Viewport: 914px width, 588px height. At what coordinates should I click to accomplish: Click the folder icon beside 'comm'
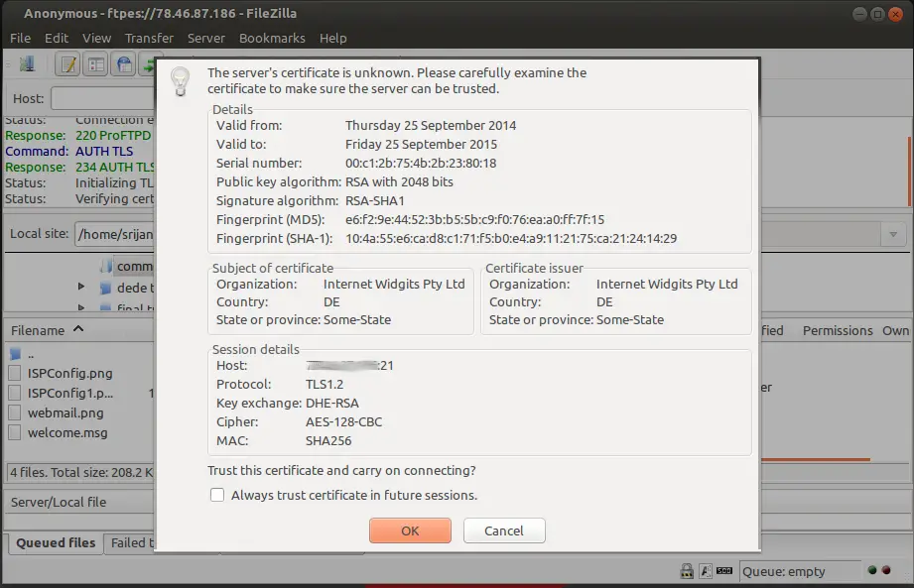point(106,266)
